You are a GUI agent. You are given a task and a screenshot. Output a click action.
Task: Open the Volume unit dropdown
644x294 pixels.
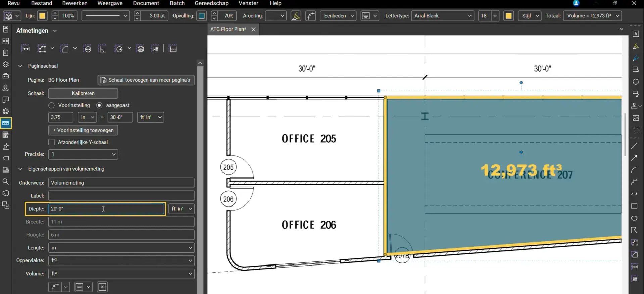(x=121, y=274)
